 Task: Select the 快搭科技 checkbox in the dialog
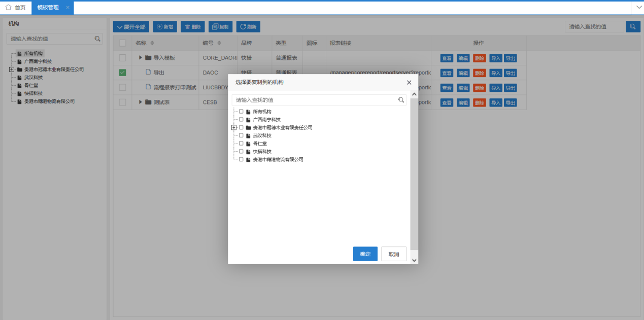pos(241,152)
